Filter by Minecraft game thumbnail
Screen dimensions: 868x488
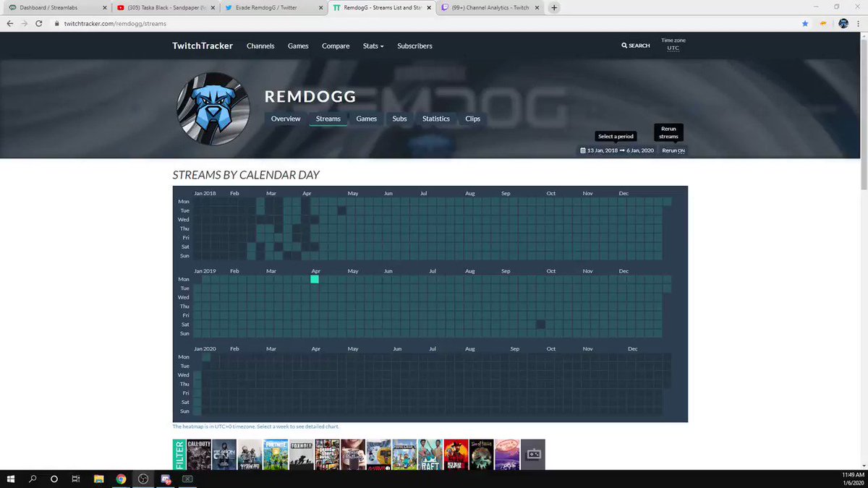coord(404,455)
